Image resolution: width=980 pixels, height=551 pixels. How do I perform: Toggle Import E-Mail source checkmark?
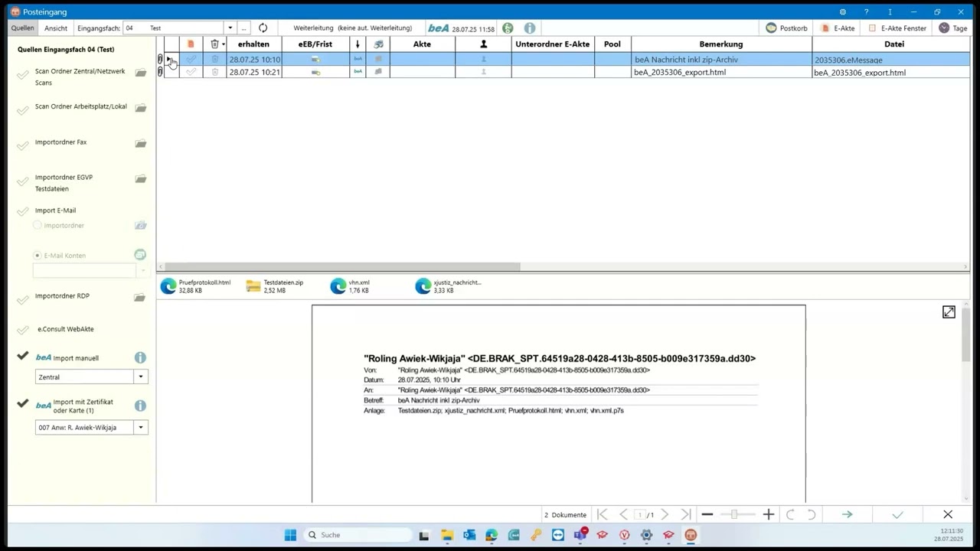pyautogui.click(x=23, y=212)
